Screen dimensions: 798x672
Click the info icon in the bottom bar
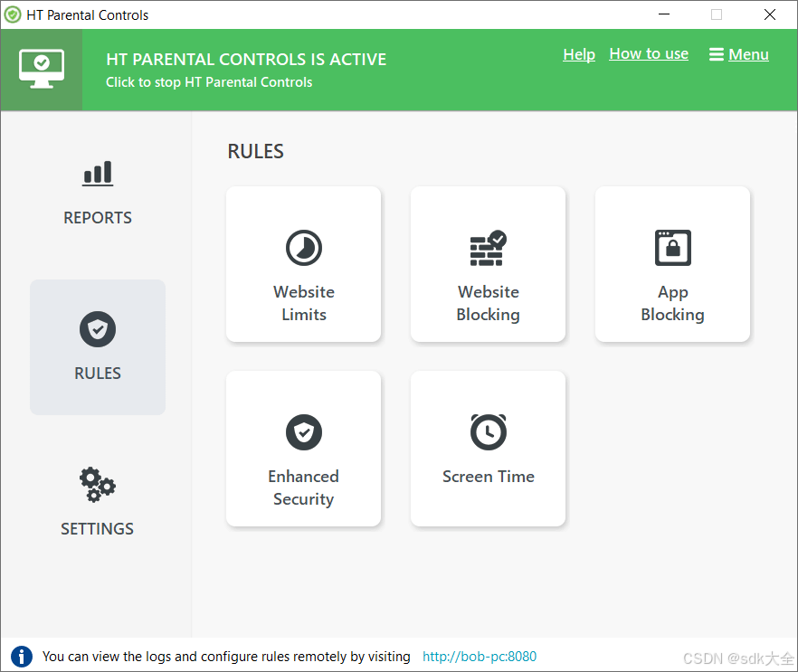point(21,657)
